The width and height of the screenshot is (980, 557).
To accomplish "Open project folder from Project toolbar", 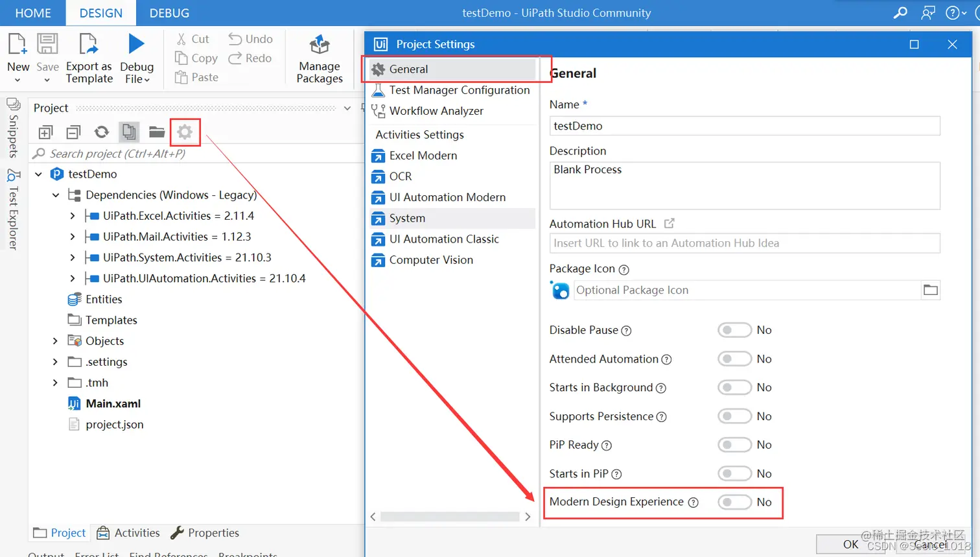I will click(157, 132).
